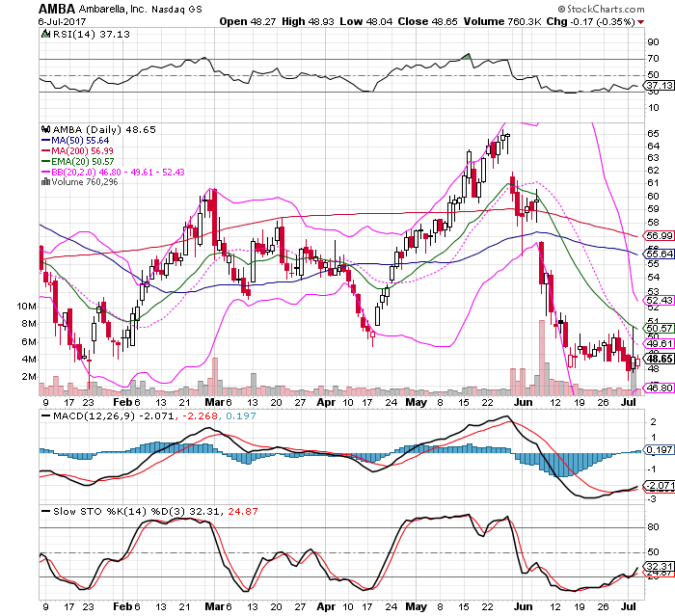
Task: Click the 56.99 price axis tag
Action: (659, 235)
